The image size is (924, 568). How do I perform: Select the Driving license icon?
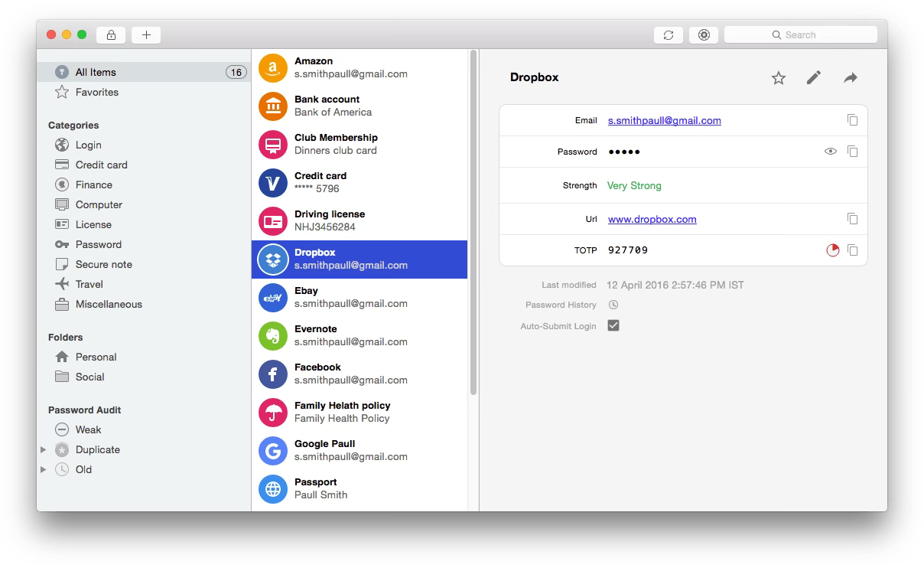pos(273,221)
